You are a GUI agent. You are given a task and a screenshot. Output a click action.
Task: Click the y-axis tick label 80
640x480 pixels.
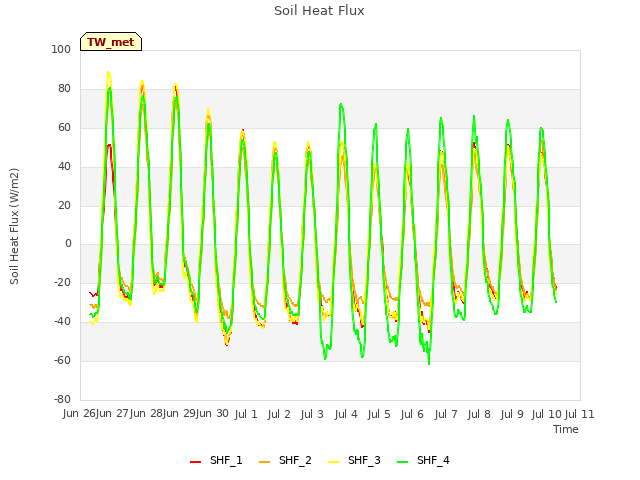(x=64, y=89)
